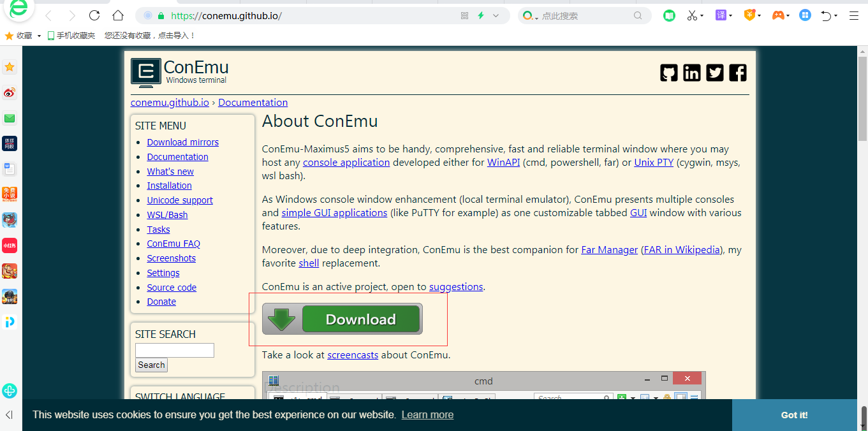
Task: Click the site Search button
Action: click(151, 365)
